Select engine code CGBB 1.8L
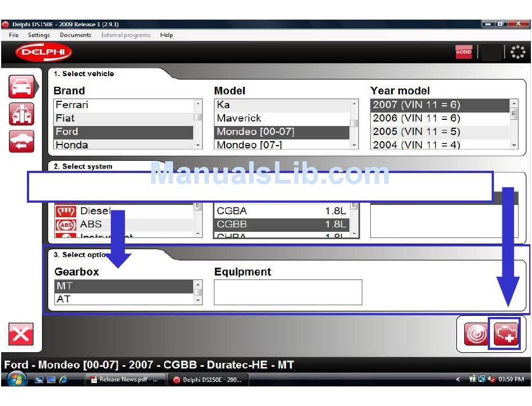Screen dimensions: 532x406 282,225
